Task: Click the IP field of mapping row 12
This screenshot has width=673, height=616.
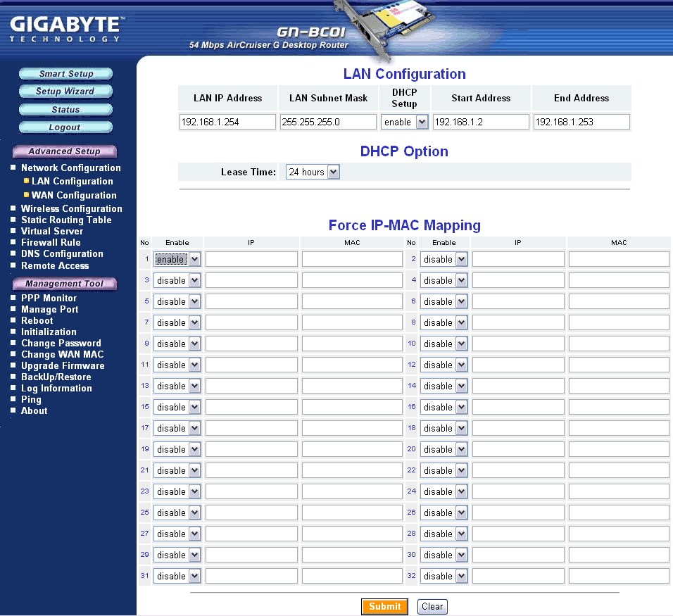Action: click(x=518, y=365)
